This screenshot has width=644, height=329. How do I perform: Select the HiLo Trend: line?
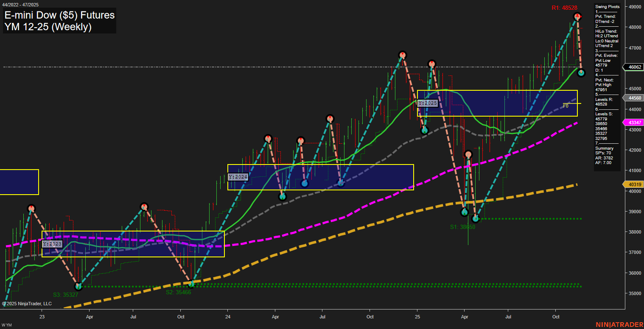(x=606, y=31)
